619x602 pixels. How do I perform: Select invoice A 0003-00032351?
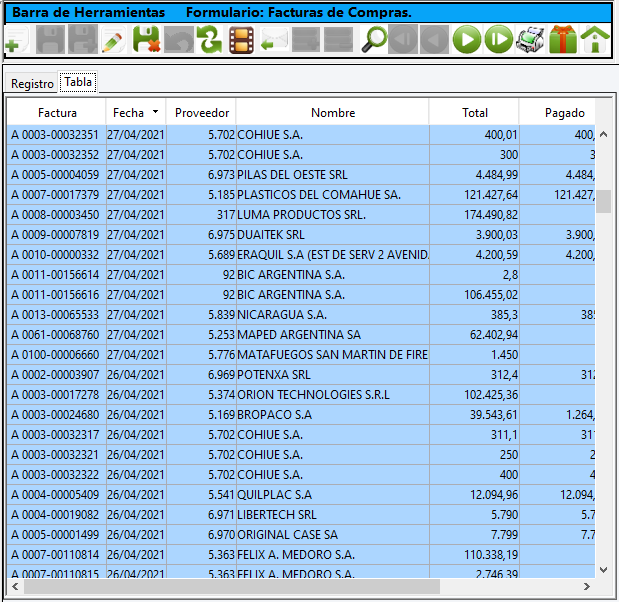(56, 135)
